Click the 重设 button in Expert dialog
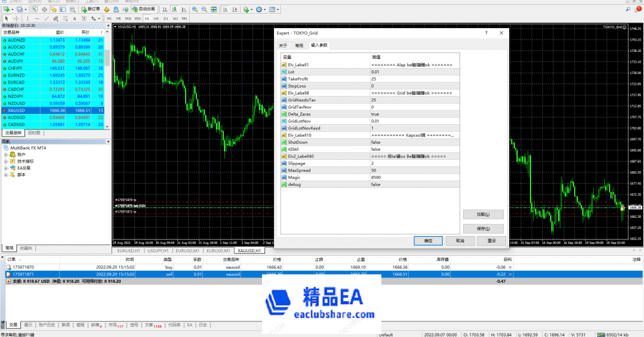Image resolution: width=644 pixels, height=337 pixels. 491,241
